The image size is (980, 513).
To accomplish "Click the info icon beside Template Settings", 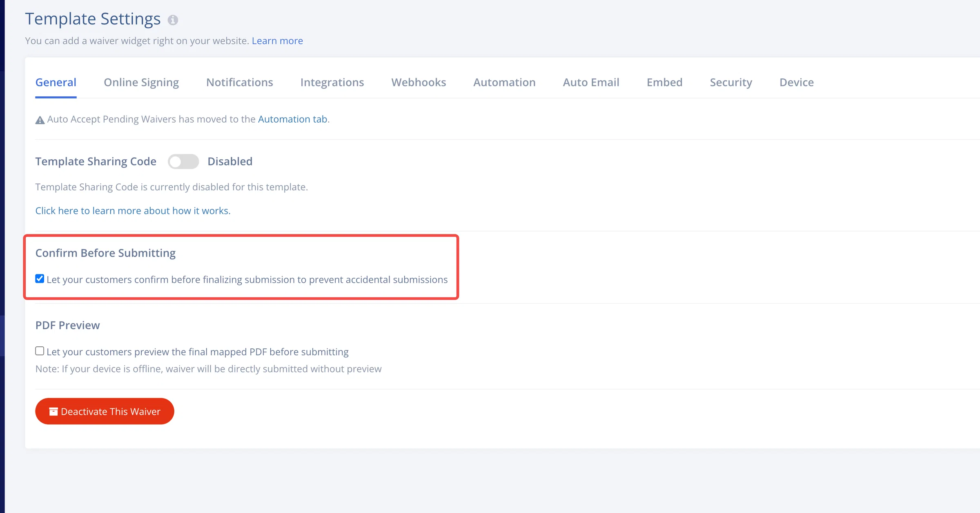I will [173, 20].
